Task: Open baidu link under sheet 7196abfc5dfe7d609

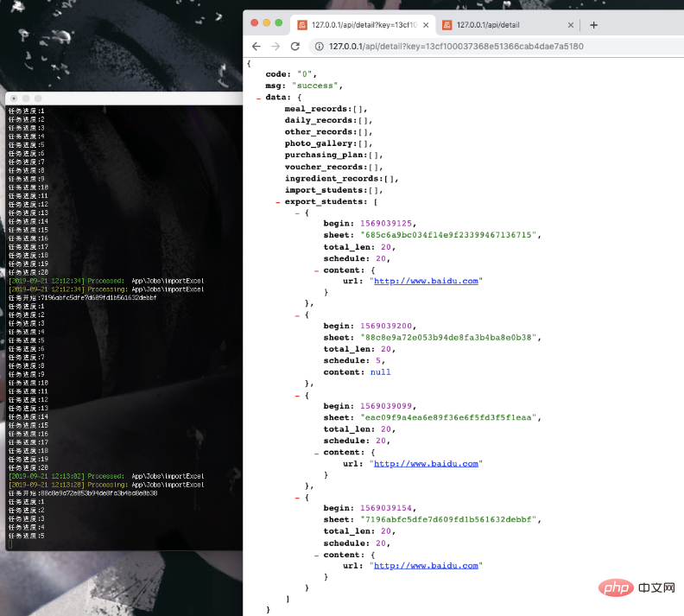Action: click(425, 566)
